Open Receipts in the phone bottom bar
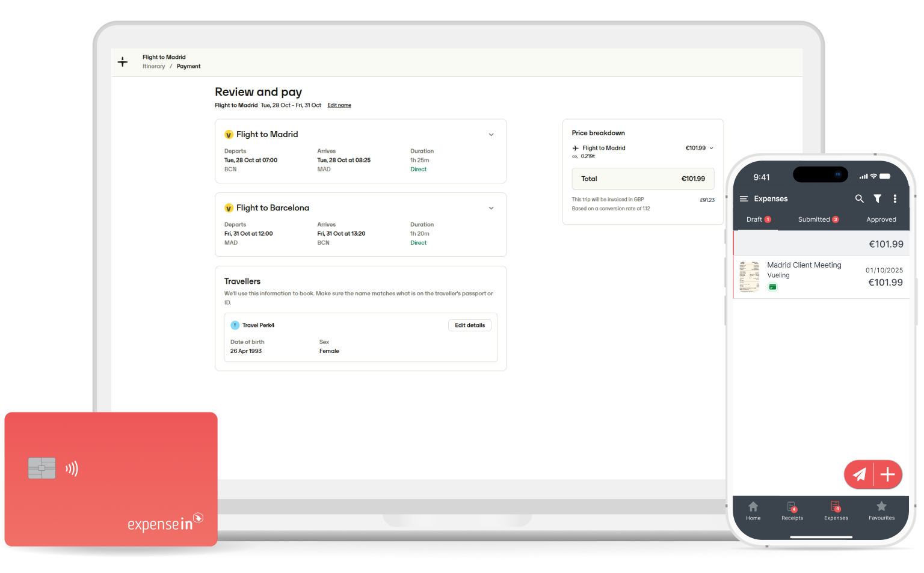This screenshot has height=573, width=924. pos(792,510)
